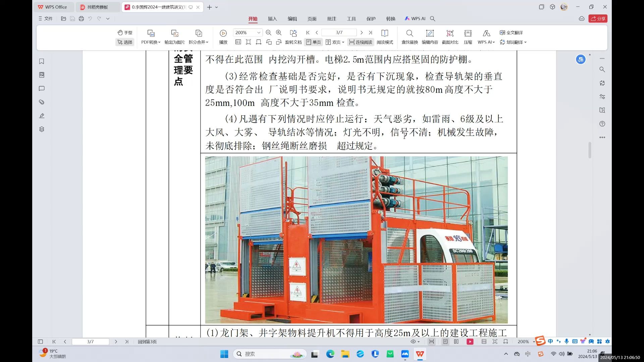Viewport: 644px width, 362px height.
Task: Toggle 单页 single page view
Action: pos(313,42)
